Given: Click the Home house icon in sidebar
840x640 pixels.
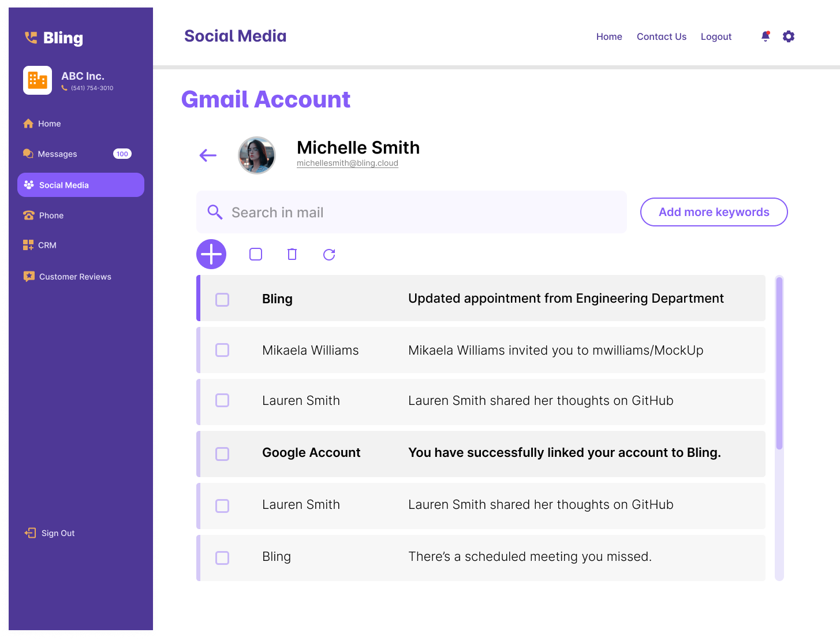Looking at the screenshot, I should (x=28, y=124).
